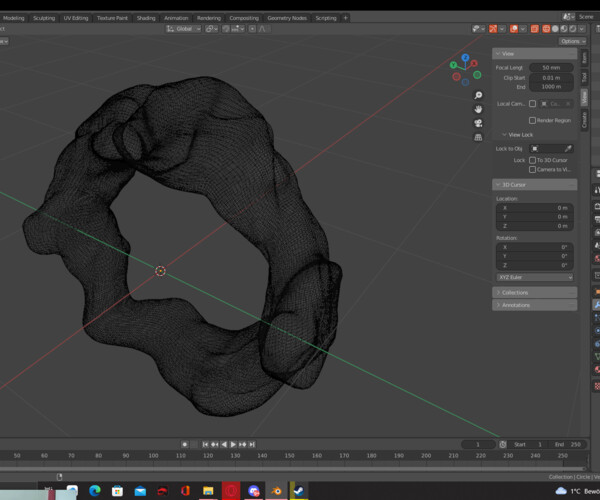The height and width of the screenshot is (500, 600).
Task: Toggle the X-ray icon in the viewport header
Action: click(x=535, y=29)
